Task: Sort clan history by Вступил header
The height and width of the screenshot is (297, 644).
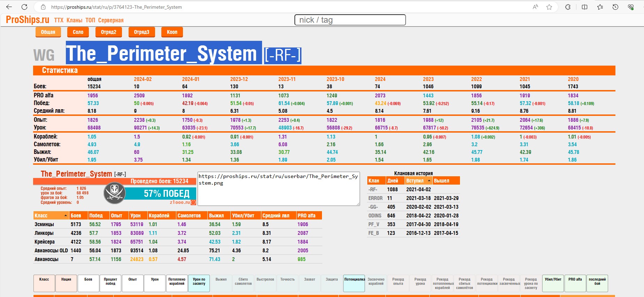Action: [419, 181]
